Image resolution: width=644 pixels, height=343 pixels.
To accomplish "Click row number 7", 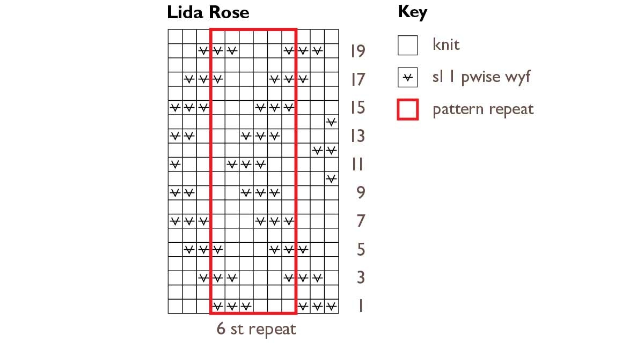I will [x=361, y=221].
